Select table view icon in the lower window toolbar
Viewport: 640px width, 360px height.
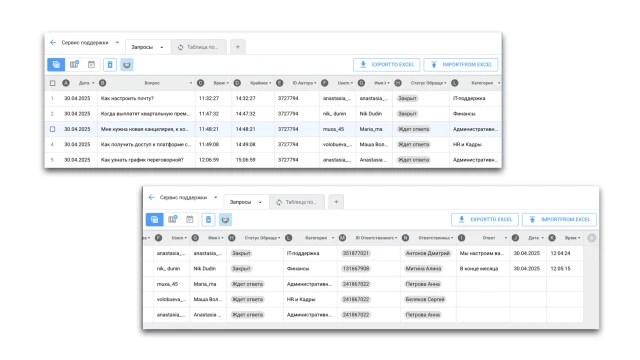pos(154,220)
